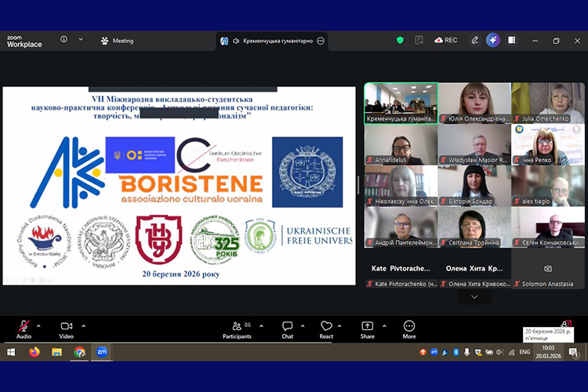The height and width of the screenshot is (392, 588).
Task: Click the meeting info icon
Action: (x=64, y=39)
